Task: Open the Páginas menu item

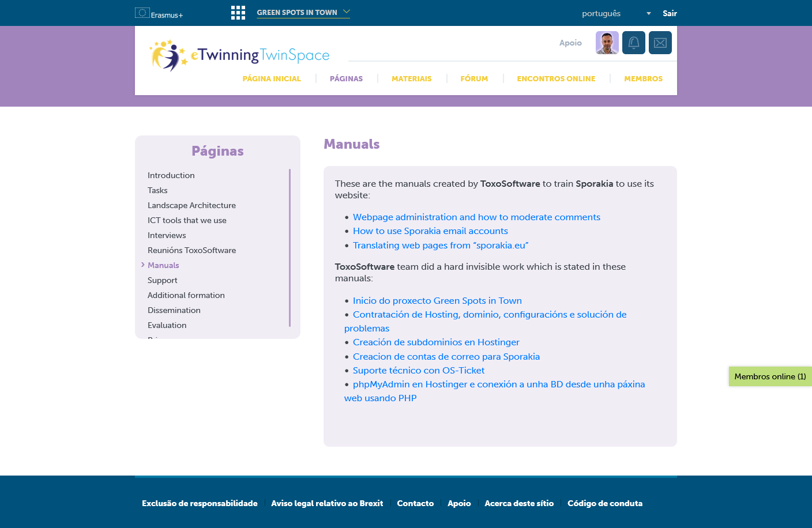Action: click(x=346, y=79)
